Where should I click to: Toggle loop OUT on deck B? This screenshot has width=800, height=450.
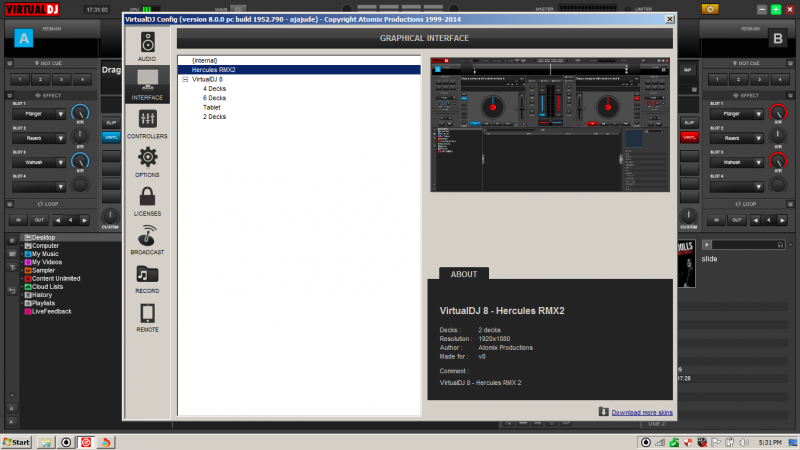[x=737, y=220]
